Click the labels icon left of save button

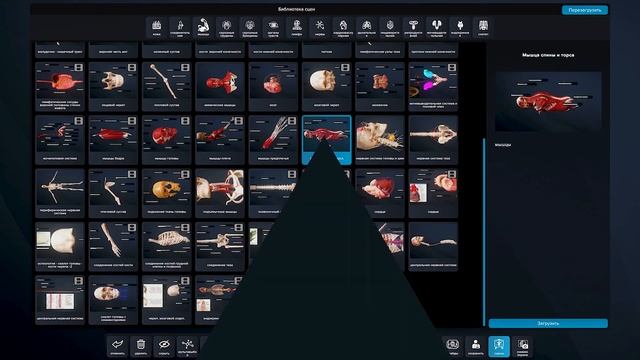tap(453, 346)
